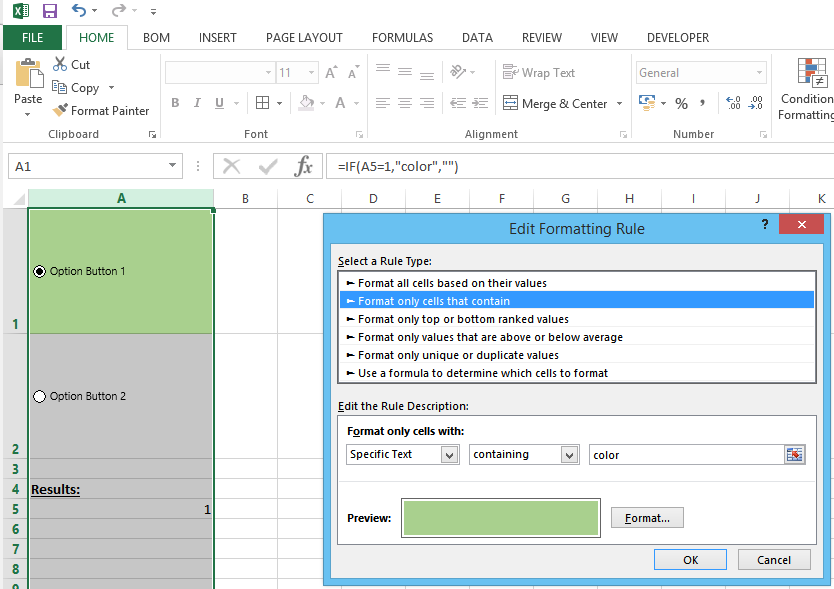
Task: Select rule type Use a formula
Action: [500, 373]
